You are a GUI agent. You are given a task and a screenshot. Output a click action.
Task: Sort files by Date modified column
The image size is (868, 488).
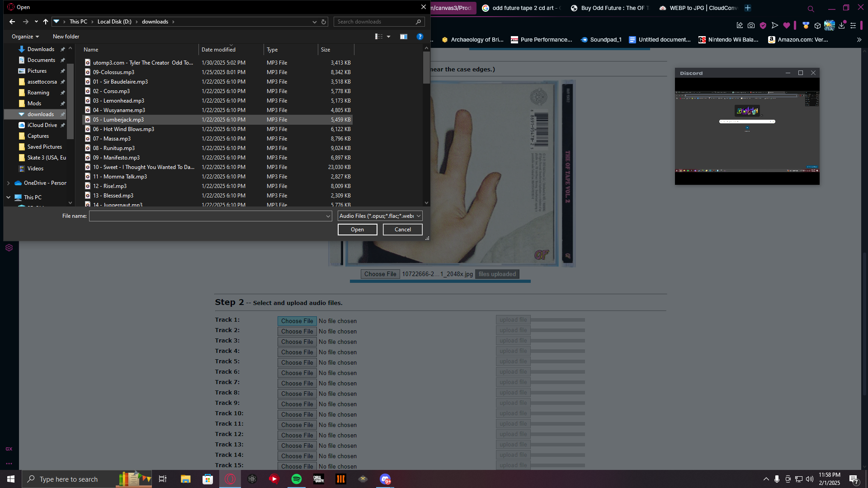click(x=219, y=50)
